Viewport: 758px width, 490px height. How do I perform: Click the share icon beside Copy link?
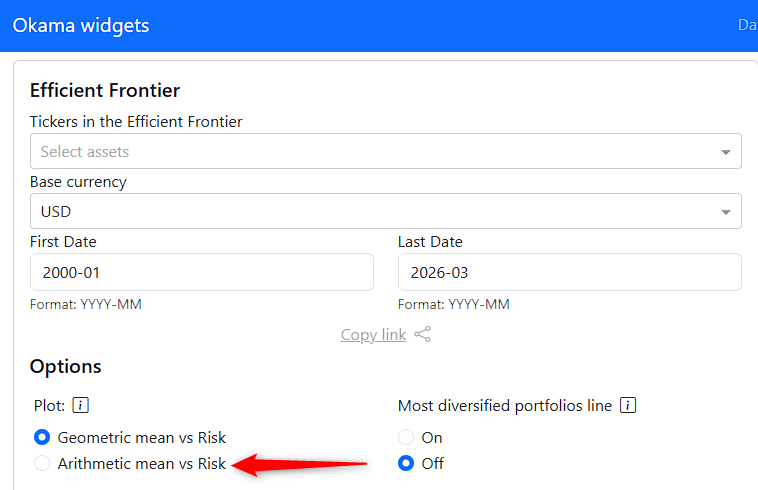(423, 335)
